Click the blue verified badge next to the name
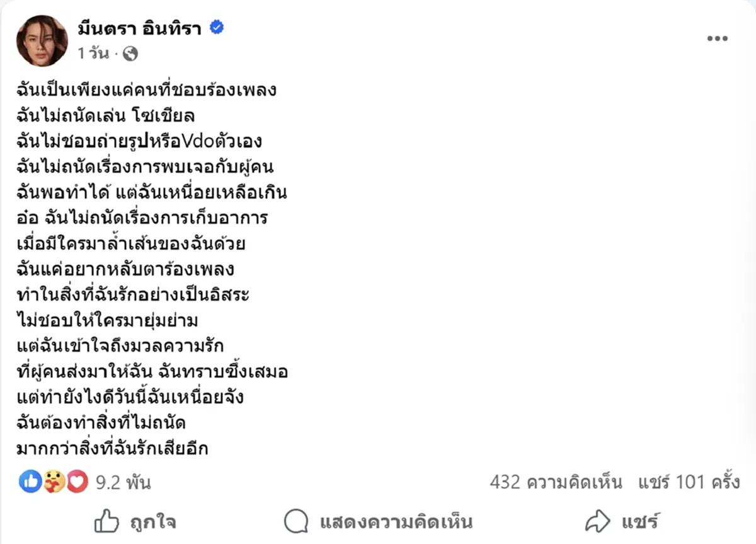The image size is (756, 544). [x=217, y=28]
